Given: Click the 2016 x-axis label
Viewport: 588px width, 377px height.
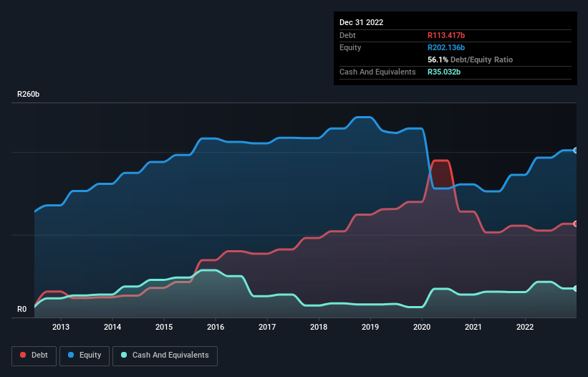Looking at the screenshot, I should [216, 327].
